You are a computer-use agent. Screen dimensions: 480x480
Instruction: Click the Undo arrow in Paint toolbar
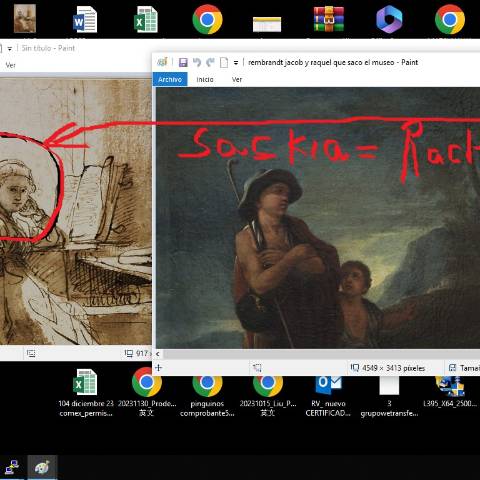coord(197,62)
